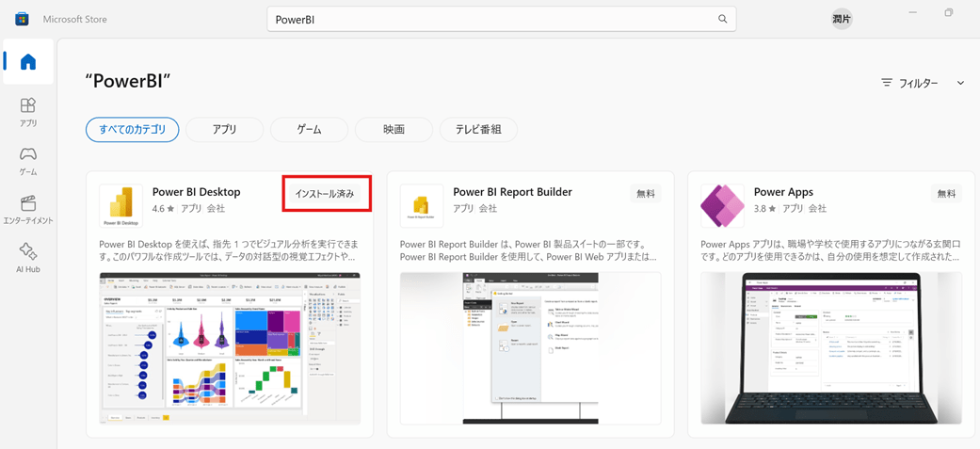Click the Power BI Desktop 4.6 rating

click(x=163, y=208)
